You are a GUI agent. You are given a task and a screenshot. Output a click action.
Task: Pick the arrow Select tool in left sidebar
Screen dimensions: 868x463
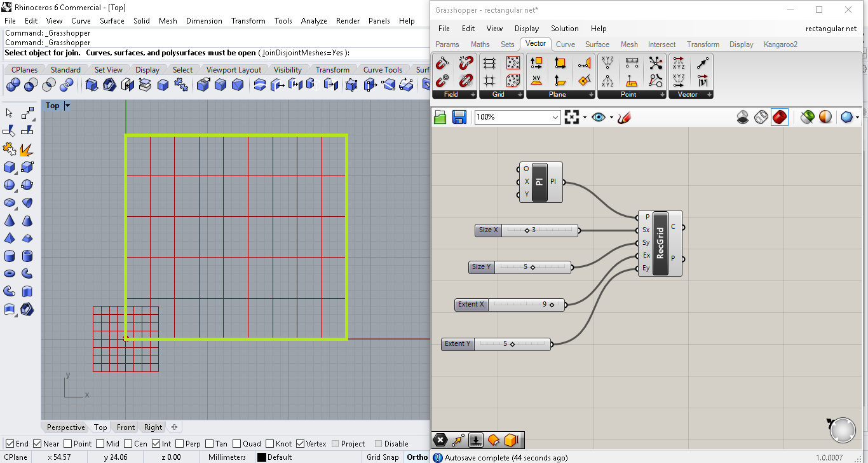click(10, 113)
